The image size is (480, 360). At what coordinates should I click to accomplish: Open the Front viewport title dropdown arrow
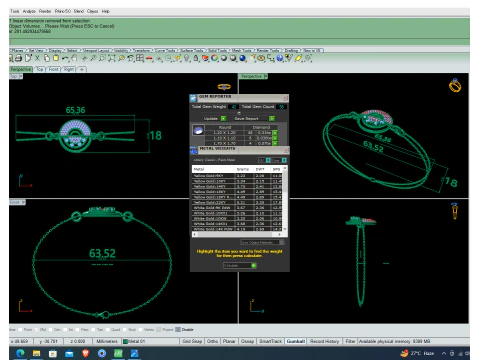coord(23,202)
